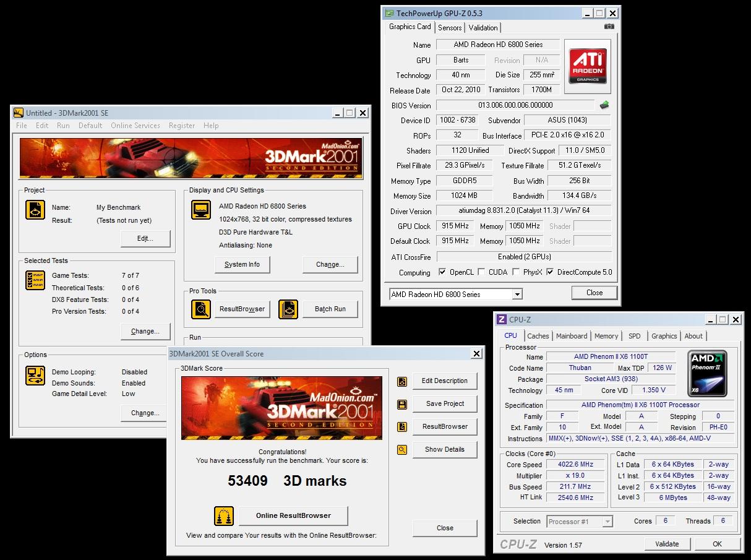Switch to the Caches tab in CPU-Z
Screen dimensions: 751x560
(x=538, y=336)
